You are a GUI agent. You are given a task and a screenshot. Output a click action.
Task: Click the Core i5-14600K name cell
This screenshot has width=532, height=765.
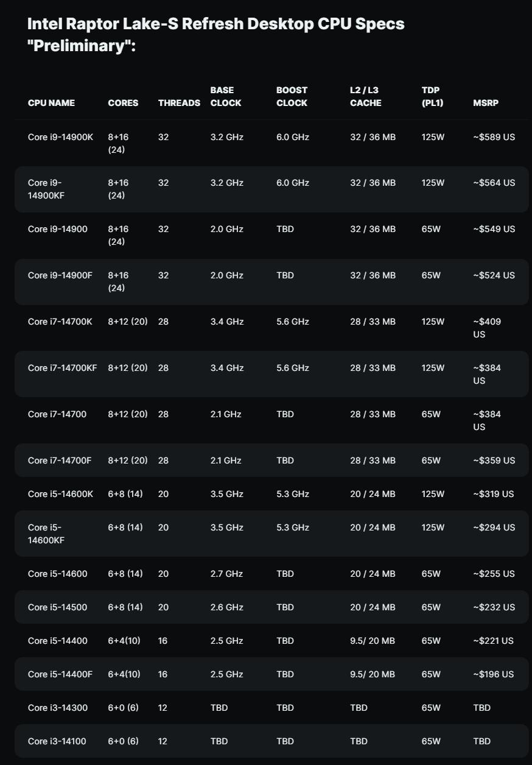[x=60, y=494]
